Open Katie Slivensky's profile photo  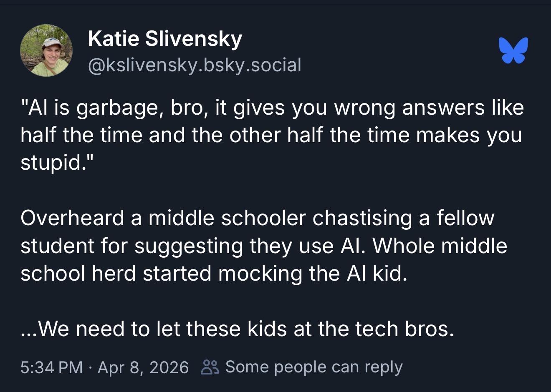point(46,50)
